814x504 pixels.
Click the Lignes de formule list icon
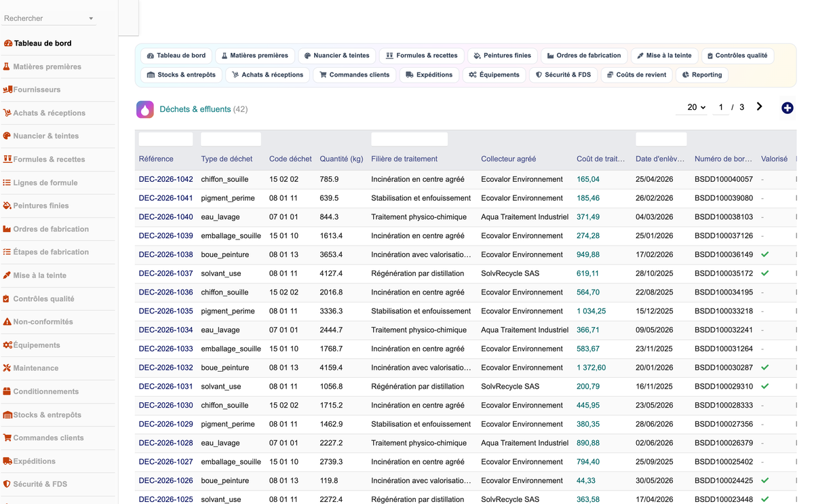(7, 182)
